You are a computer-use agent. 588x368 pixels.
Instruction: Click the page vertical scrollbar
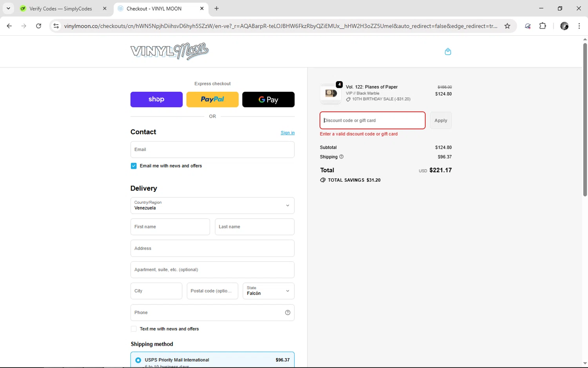pos(585,120)
